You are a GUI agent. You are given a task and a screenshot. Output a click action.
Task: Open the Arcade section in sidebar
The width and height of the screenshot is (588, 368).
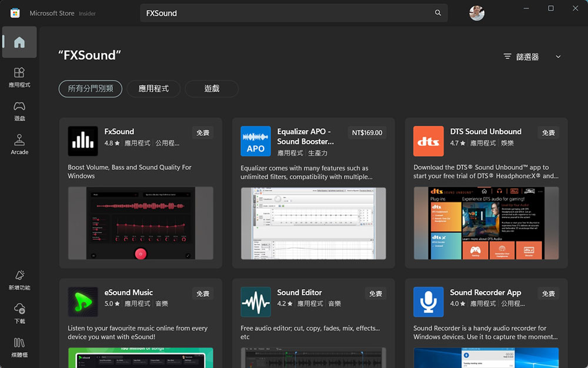(19, 143)
